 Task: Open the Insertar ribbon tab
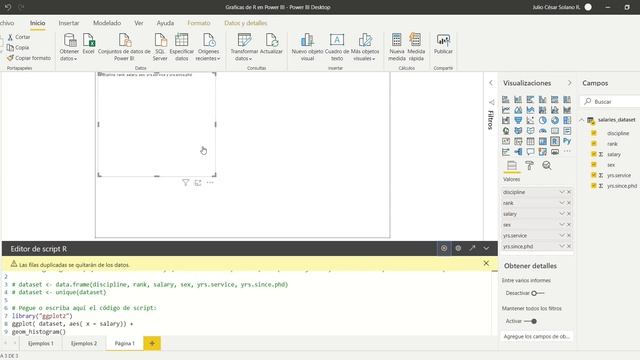(69, 23)
